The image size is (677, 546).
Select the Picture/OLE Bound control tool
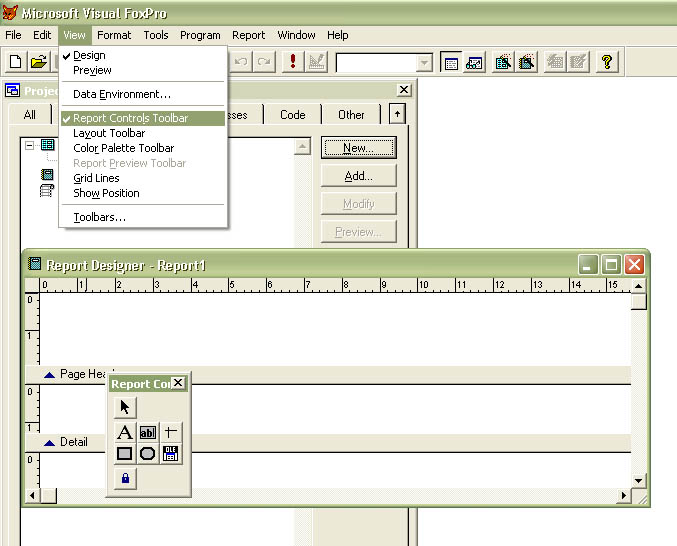171,454
